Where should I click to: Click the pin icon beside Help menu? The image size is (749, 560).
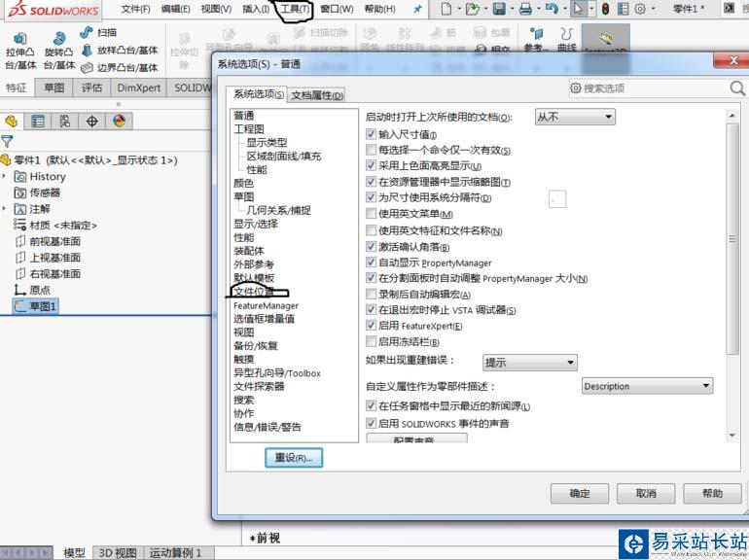417,9
